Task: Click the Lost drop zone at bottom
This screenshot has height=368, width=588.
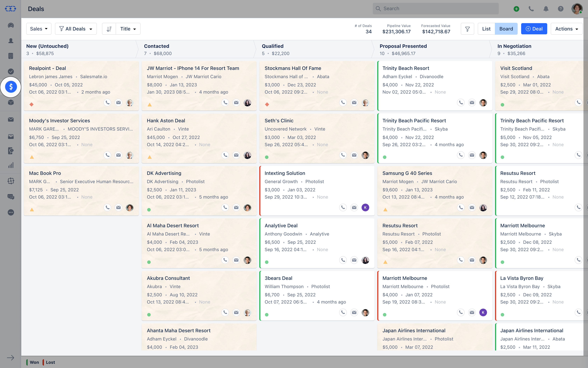Action: (49, 362)
